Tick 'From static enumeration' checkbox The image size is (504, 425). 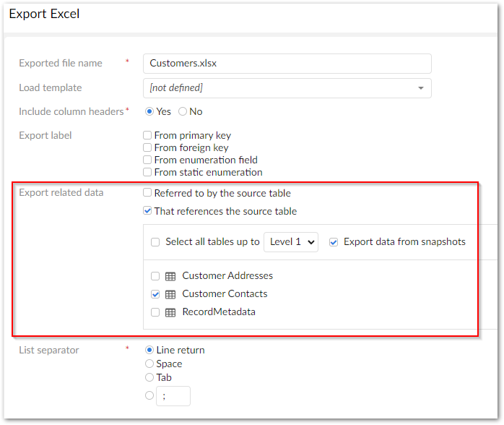(x=147, y=172)
